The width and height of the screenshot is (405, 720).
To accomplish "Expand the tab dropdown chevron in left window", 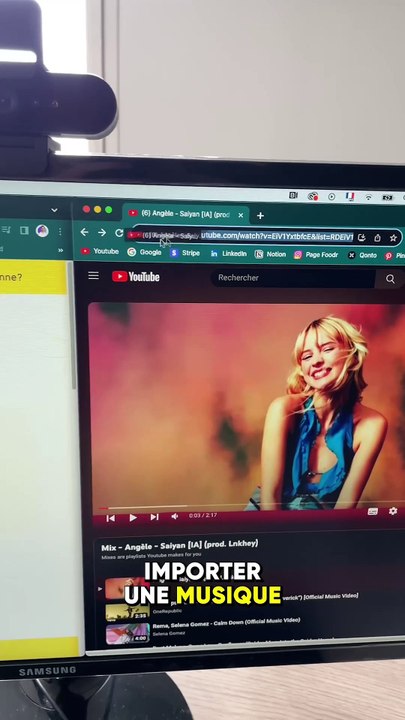I will (54, 210).
